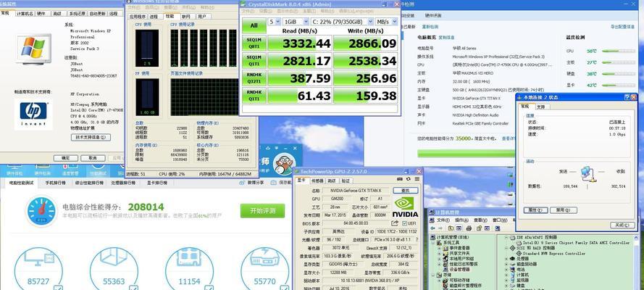The image size is (644, 290).
Task: Click the green 开始评测 button
Action: point(262,211)
